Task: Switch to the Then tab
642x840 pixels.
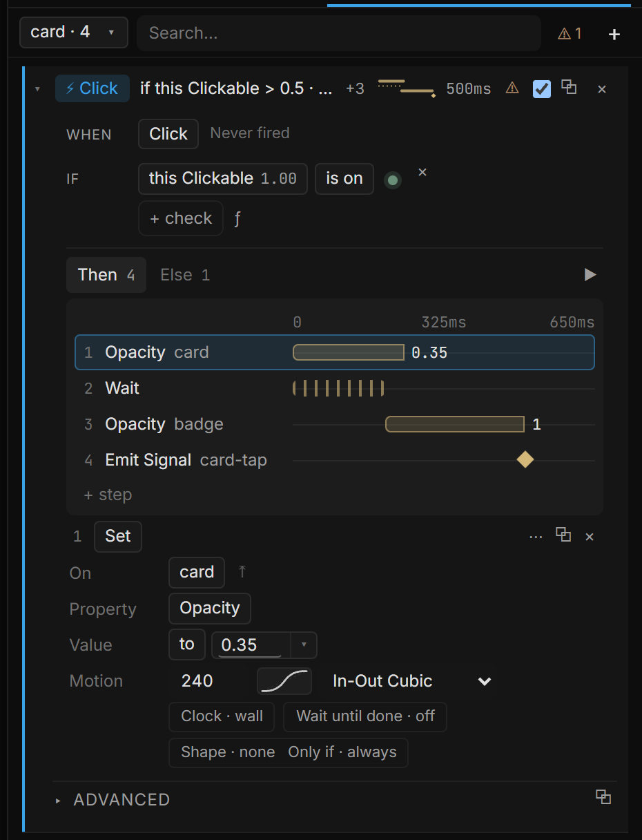Action: pos(106,275)
